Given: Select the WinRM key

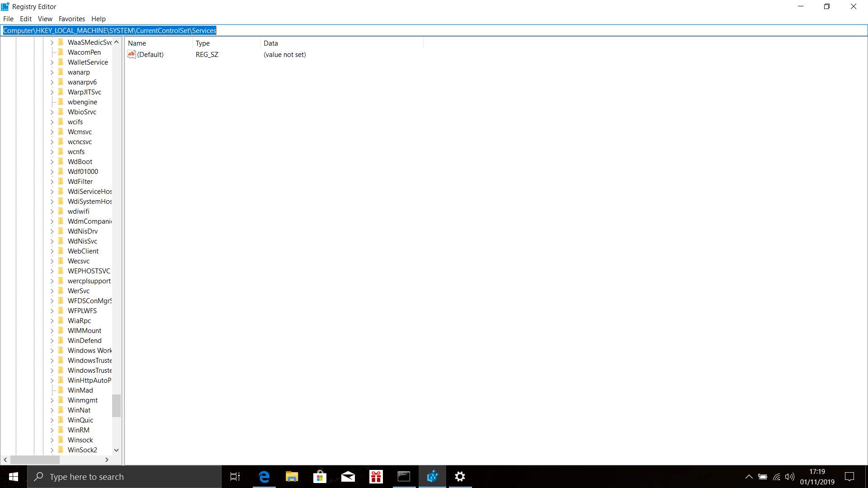Looking at the screenshot, I should 79,430.
